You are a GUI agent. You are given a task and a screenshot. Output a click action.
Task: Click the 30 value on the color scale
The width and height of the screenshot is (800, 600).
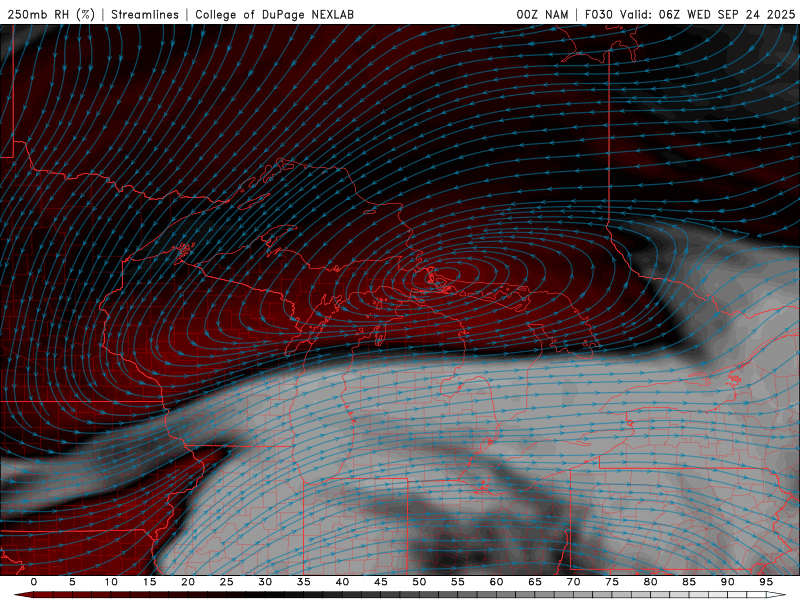[265, 582]
